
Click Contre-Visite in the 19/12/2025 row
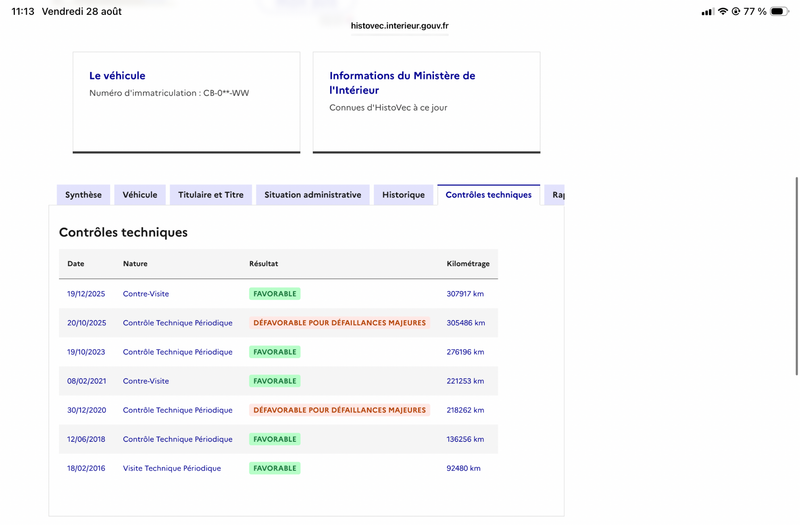click(146, 294)
